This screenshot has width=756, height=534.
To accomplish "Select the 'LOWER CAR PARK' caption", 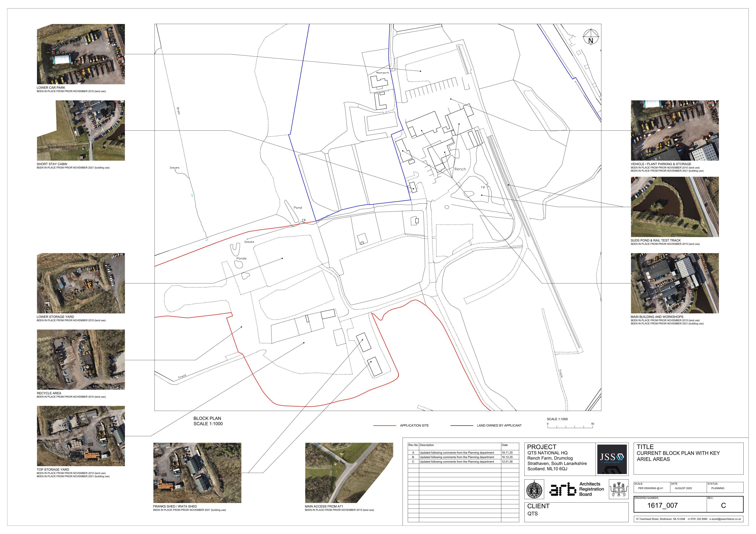I will pos(51,88).
